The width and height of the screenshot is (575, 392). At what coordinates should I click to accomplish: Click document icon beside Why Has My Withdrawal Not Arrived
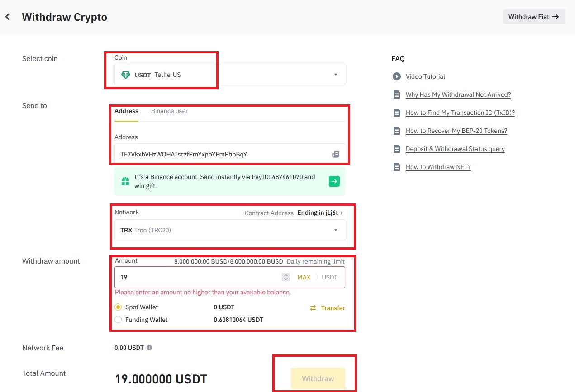pos(397,94)
